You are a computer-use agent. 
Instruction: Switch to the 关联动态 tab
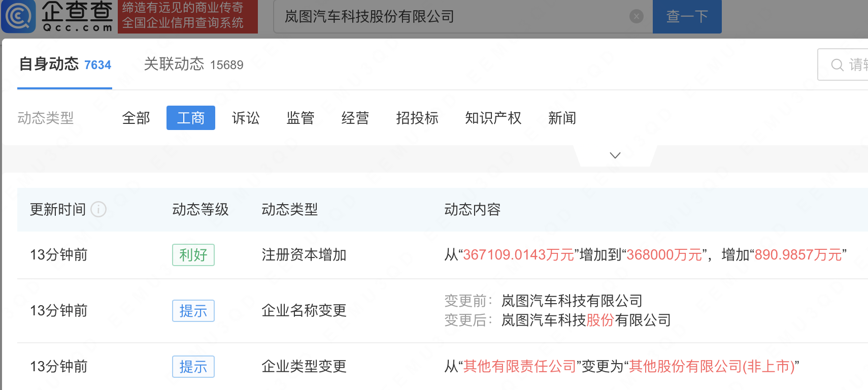[193, 64]
